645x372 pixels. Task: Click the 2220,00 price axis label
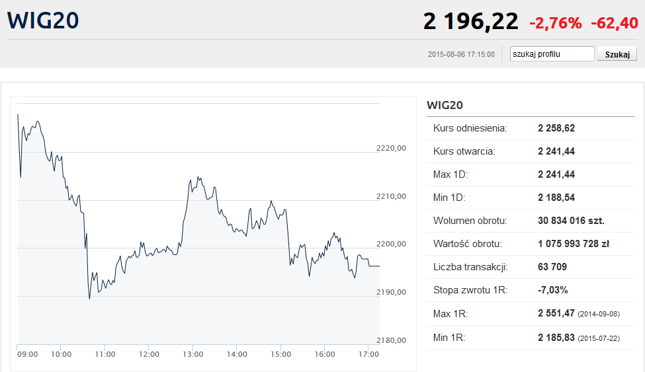coord(391,148)
